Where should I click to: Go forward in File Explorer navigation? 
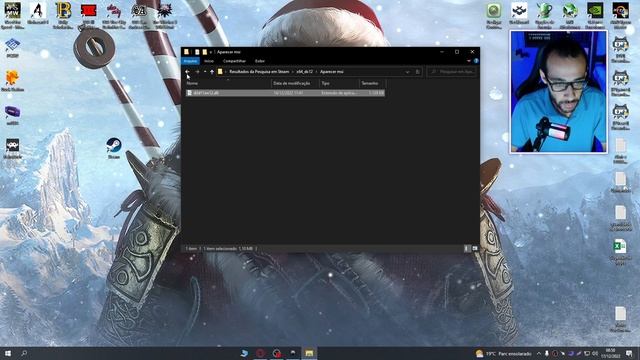tap(198, 72)
